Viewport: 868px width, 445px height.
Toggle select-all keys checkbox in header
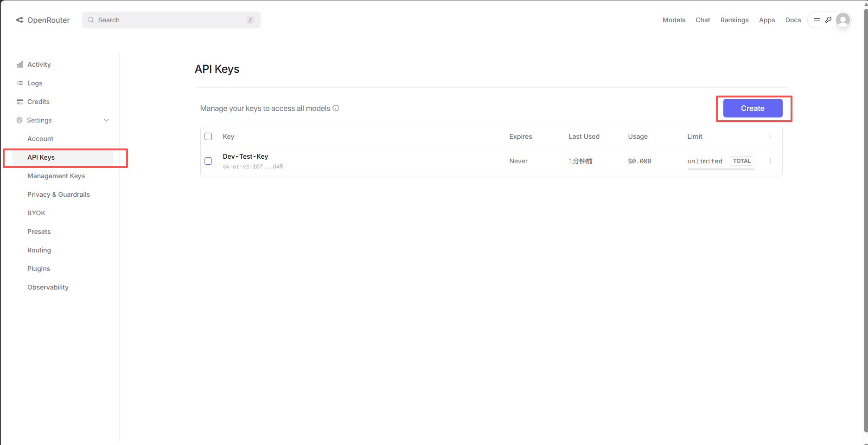point(208,136)
